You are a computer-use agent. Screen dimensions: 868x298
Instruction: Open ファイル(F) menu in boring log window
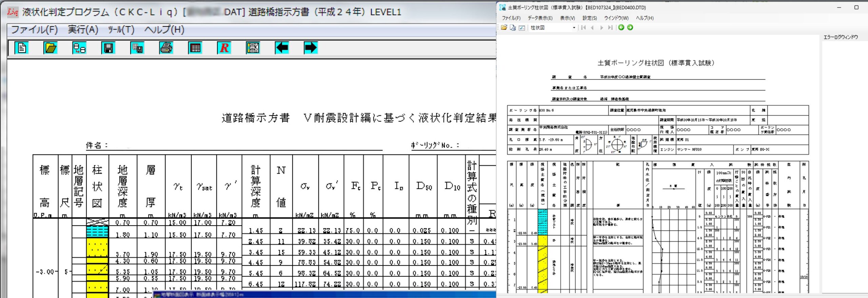coord(511,18)
